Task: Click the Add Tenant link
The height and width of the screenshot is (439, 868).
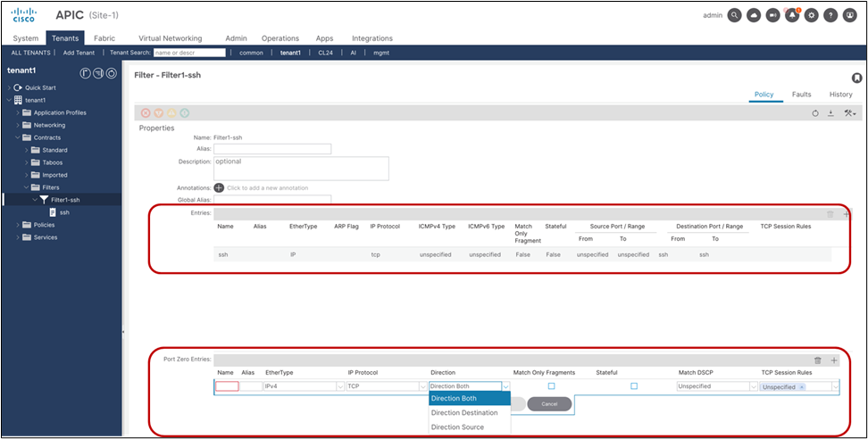Action: coord(79,53)
